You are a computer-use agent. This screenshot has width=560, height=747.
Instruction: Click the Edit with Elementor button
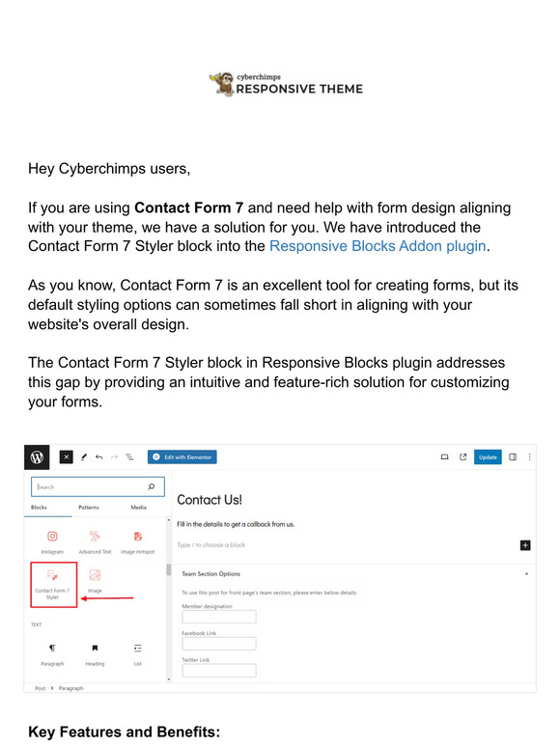pyautogui.click(x=182, y=457)
